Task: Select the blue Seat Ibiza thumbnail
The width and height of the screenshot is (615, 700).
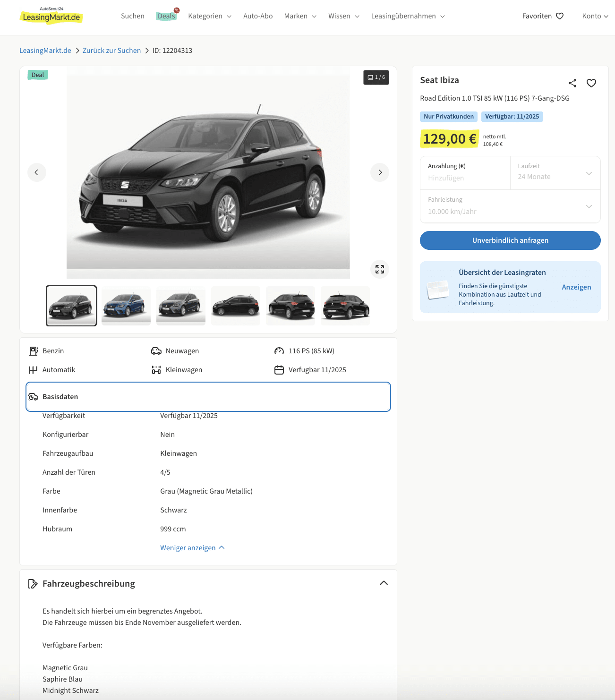Action: click(126, 306)
